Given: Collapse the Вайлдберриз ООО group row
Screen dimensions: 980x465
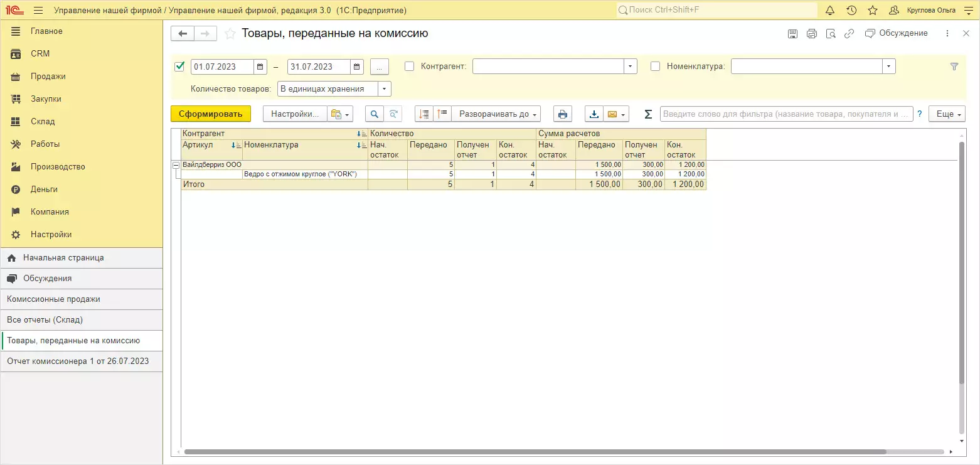Looking at the screenshot, I should click(x=176, y=165).
